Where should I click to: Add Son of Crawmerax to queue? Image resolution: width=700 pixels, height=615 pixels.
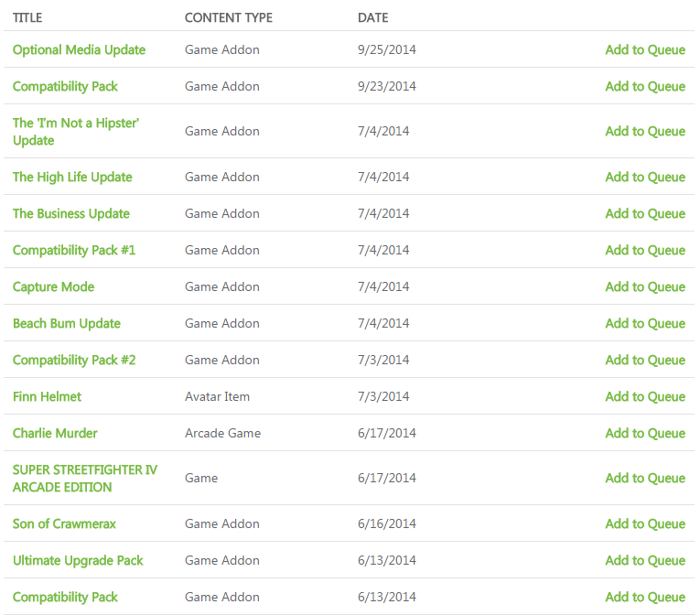[x=645, y=523]
